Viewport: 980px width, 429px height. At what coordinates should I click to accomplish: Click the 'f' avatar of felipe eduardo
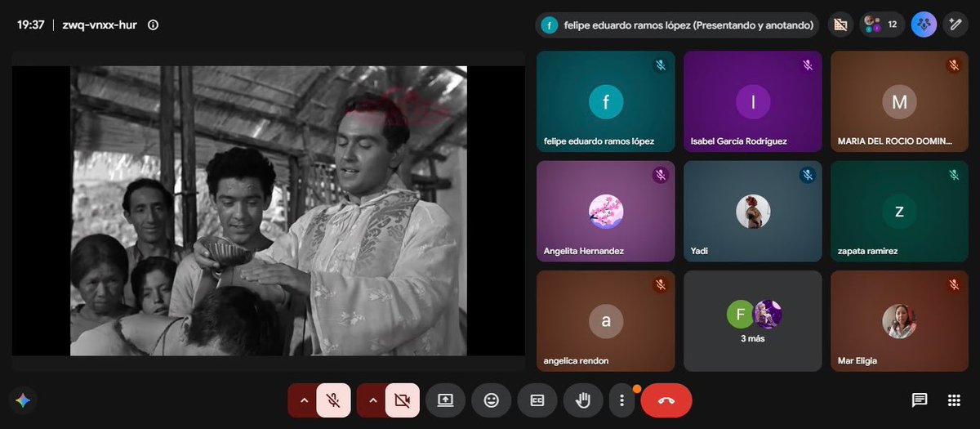[x=606, y=102]
